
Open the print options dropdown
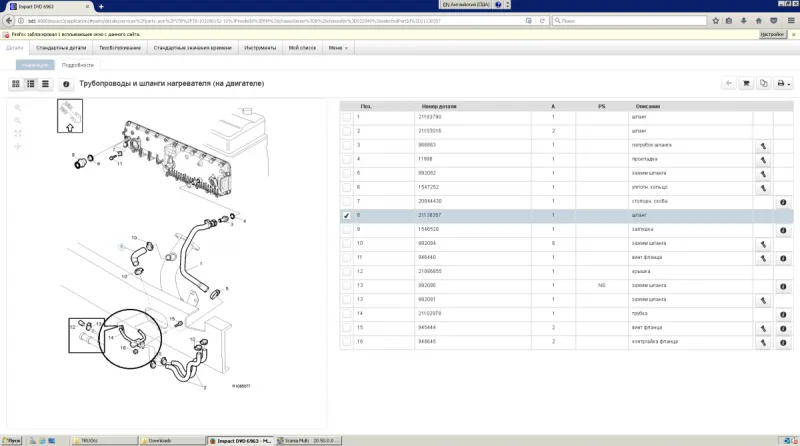(x=783, y=84)
